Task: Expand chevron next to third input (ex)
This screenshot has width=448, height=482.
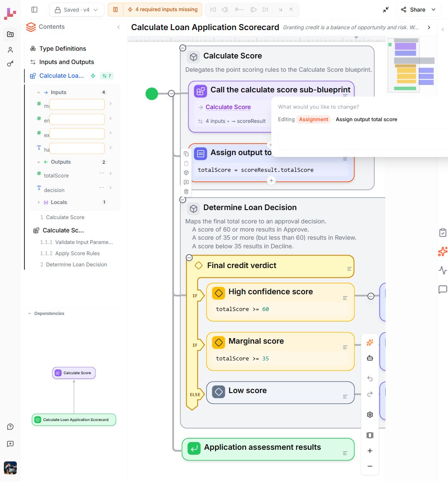Action: click(x=110, y=133)
